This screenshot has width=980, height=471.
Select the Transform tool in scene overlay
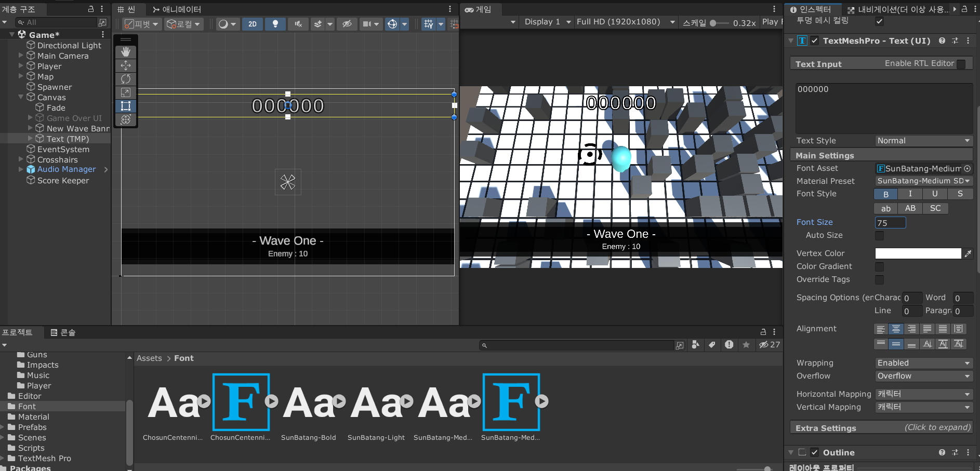coord(126,119)
